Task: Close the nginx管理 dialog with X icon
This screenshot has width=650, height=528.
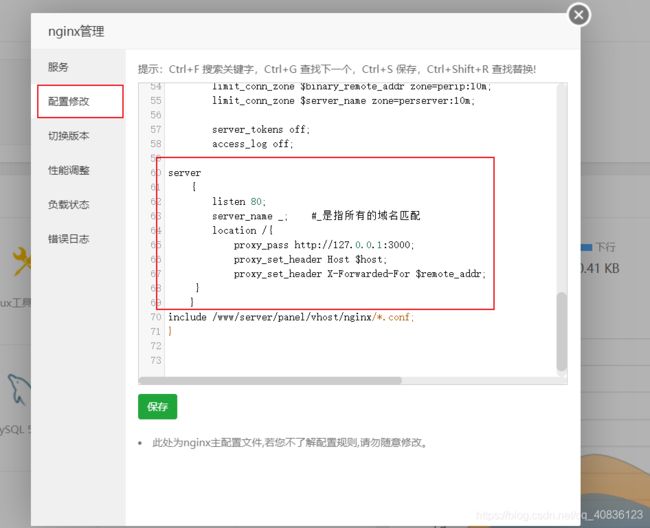Action: 579,15
